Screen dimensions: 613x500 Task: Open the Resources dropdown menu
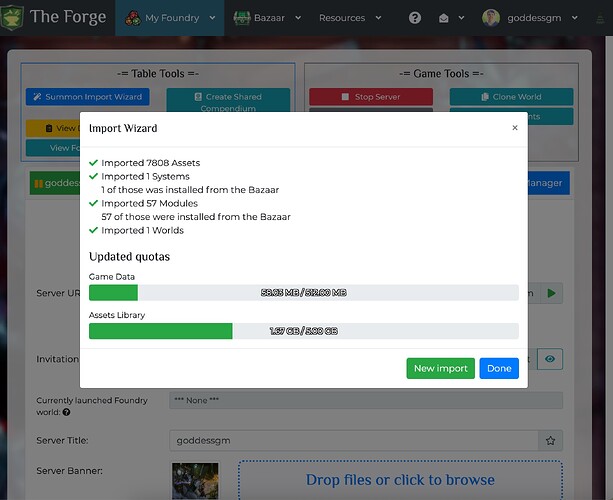[x=348, y=18]
